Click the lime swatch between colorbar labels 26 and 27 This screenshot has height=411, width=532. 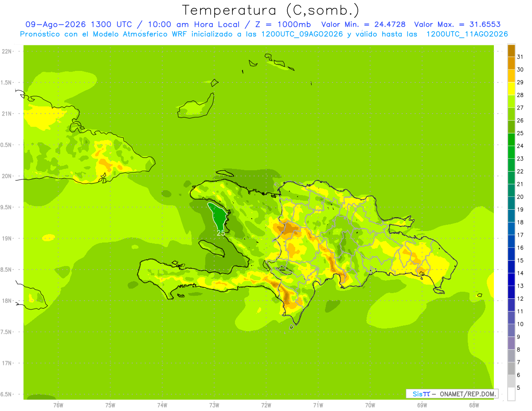512,114
